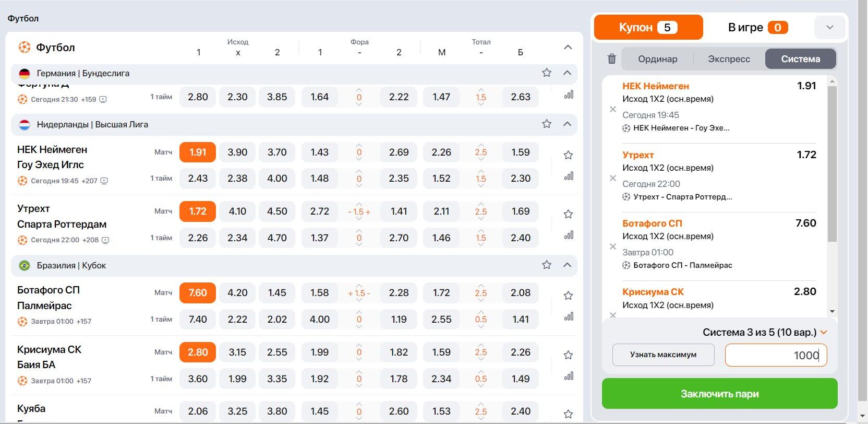Image resolution: width=868 pixels, height=424 pixels.
Task: Remove Ботафого СП bet from coupon
Action: pyautogui.click(x=613, y=246)
